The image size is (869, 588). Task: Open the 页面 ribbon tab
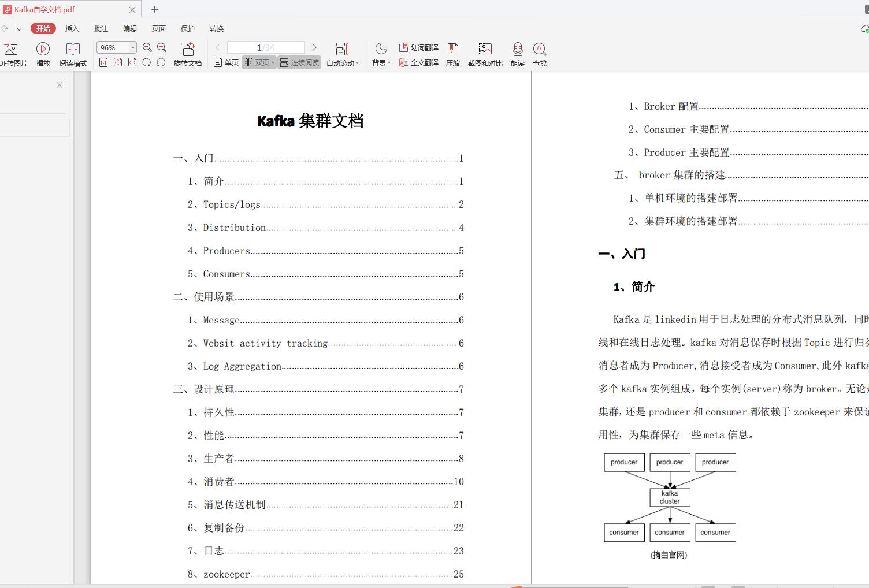[159, 28]
